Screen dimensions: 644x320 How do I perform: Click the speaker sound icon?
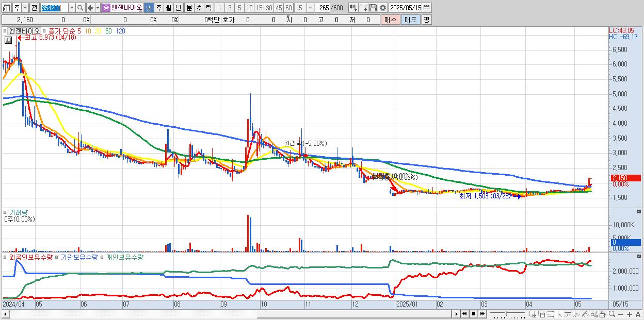tap(90, 8)
